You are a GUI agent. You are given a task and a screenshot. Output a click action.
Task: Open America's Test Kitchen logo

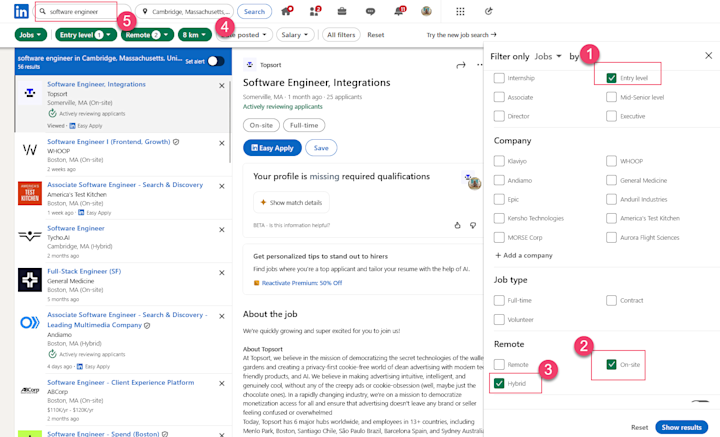click(30, 193)
